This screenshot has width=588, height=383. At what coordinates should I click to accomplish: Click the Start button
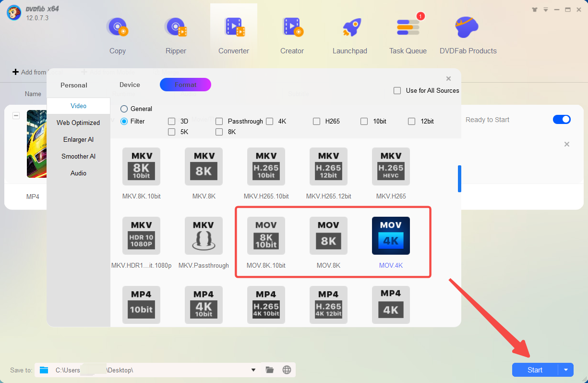pos(535,370)
